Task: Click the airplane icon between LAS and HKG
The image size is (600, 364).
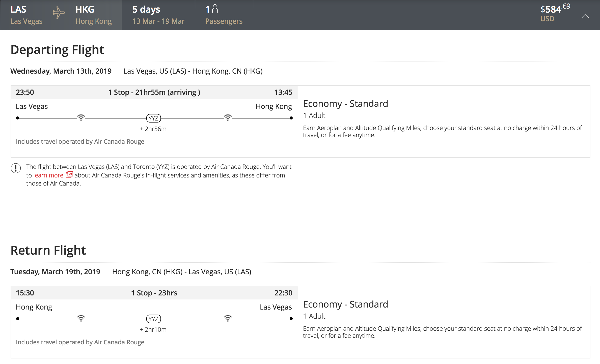Action: pos(59,13)
